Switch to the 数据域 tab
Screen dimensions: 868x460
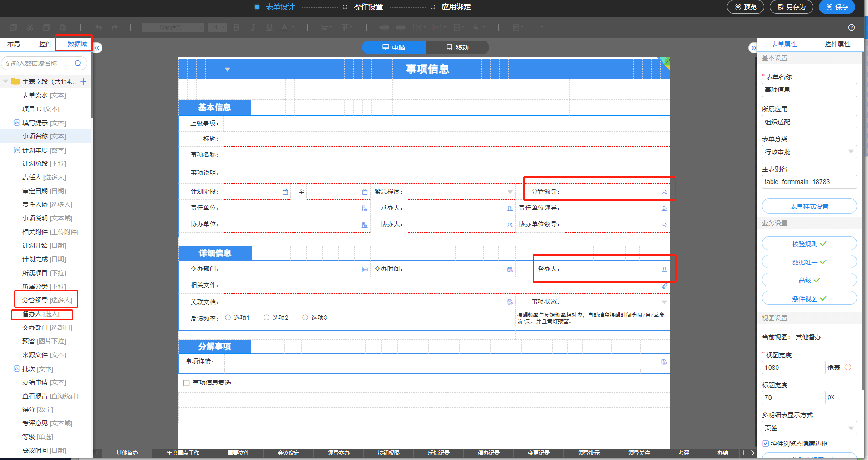77,44
